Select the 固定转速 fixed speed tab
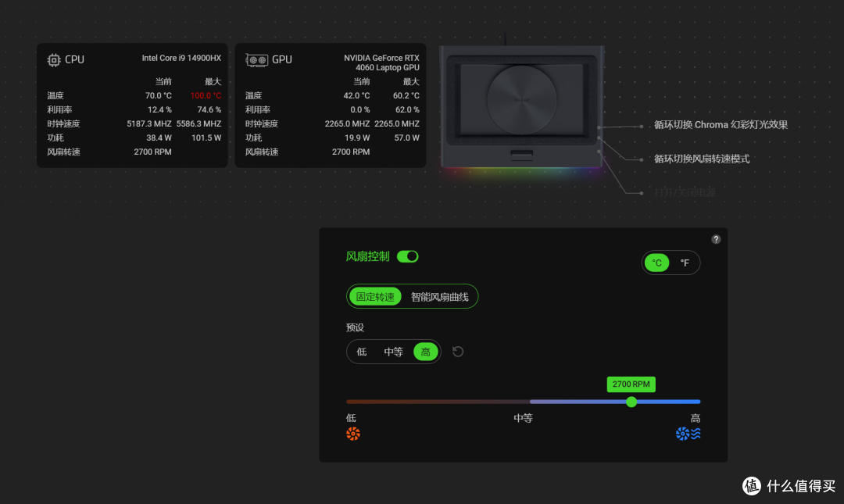The image size is (844, 504). coord(375,297)
